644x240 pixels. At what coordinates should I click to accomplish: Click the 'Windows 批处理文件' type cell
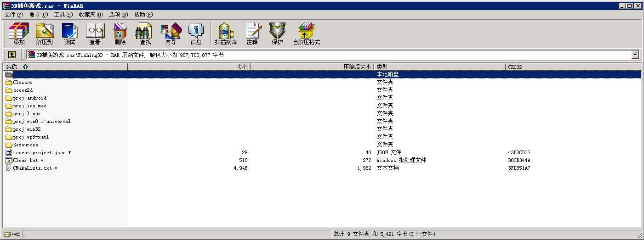(x=401, y=160)
